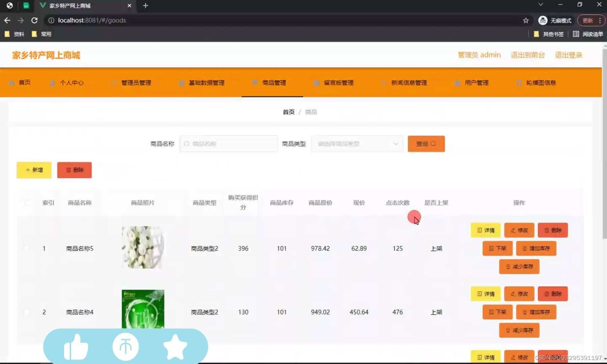This screenshot has height=364, width=607.
Task: Click 详情 for 商品名称5
Action: (486, 230)
